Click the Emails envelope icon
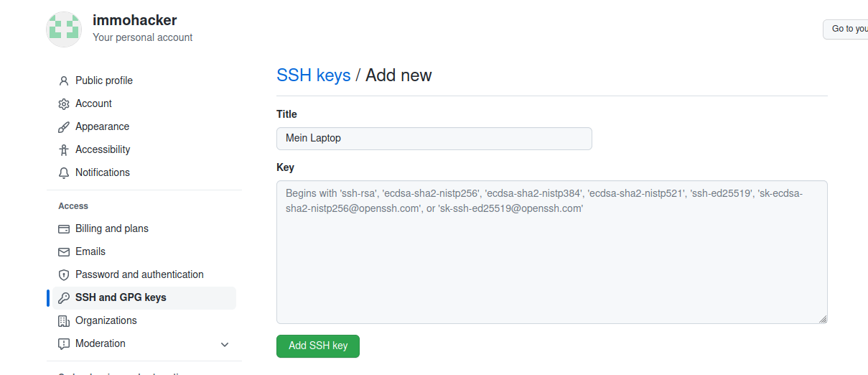This screenshot has height=375, width=868. (63, 252)
